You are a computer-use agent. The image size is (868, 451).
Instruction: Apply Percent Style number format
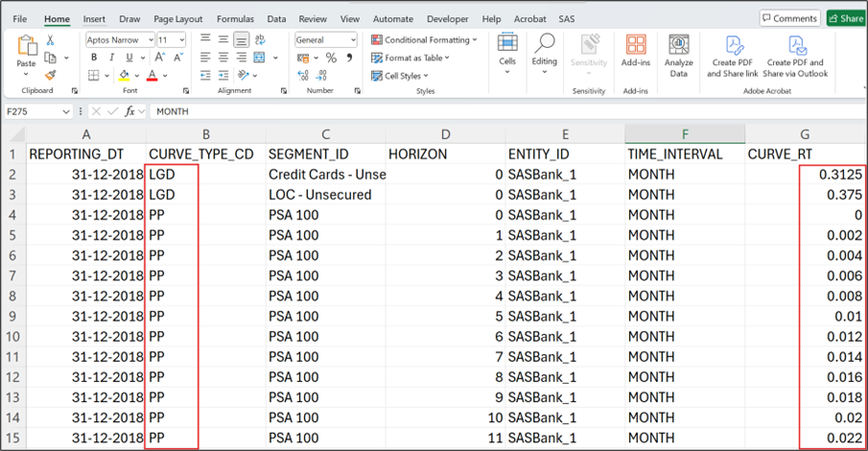331,58
